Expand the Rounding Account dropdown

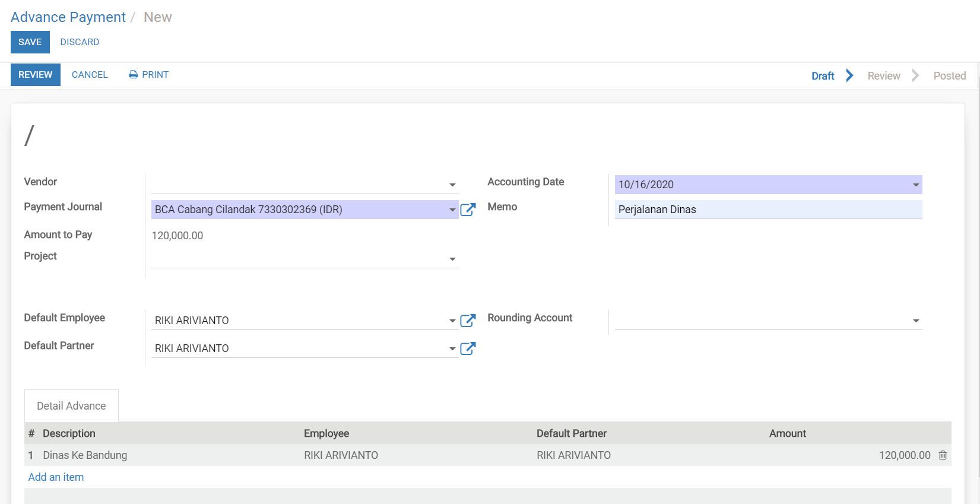[916, 321]
